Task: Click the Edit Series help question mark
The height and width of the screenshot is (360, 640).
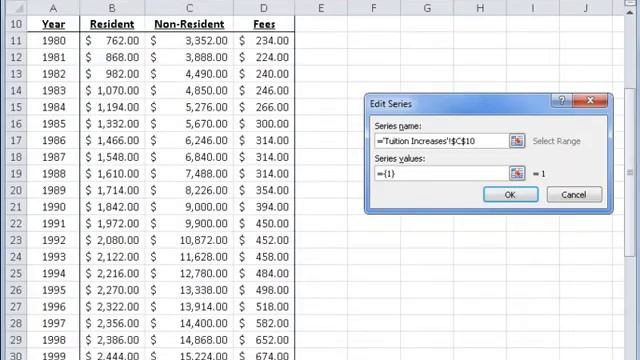Action: (562, 100)
